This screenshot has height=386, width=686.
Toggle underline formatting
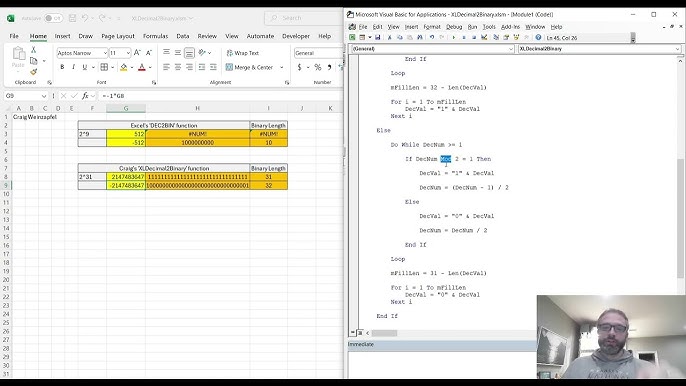click(84, 67)
